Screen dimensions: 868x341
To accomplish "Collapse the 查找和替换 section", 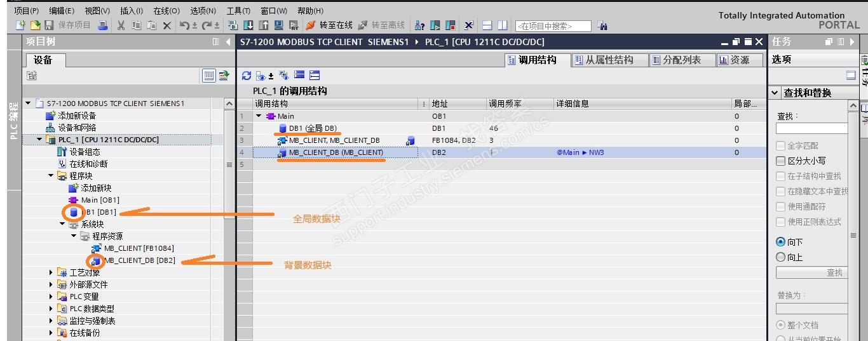I will click(775, 93).
